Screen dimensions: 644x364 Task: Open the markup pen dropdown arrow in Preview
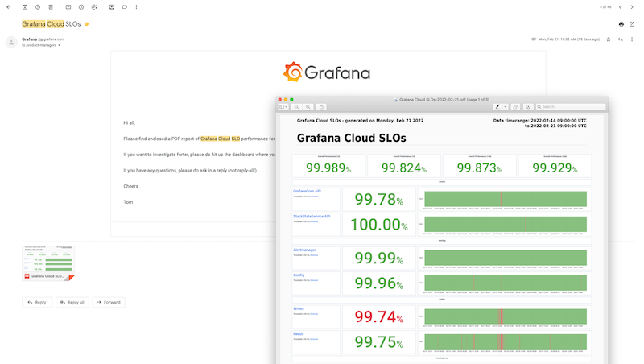(505, 106)
